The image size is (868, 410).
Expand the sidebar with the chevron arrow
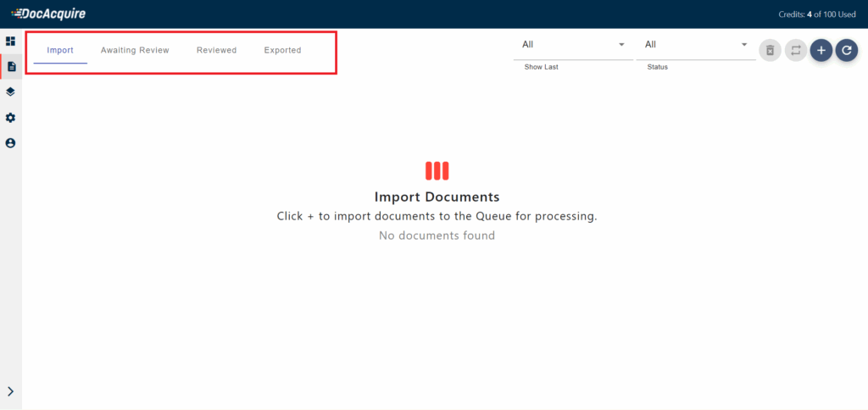11,391
